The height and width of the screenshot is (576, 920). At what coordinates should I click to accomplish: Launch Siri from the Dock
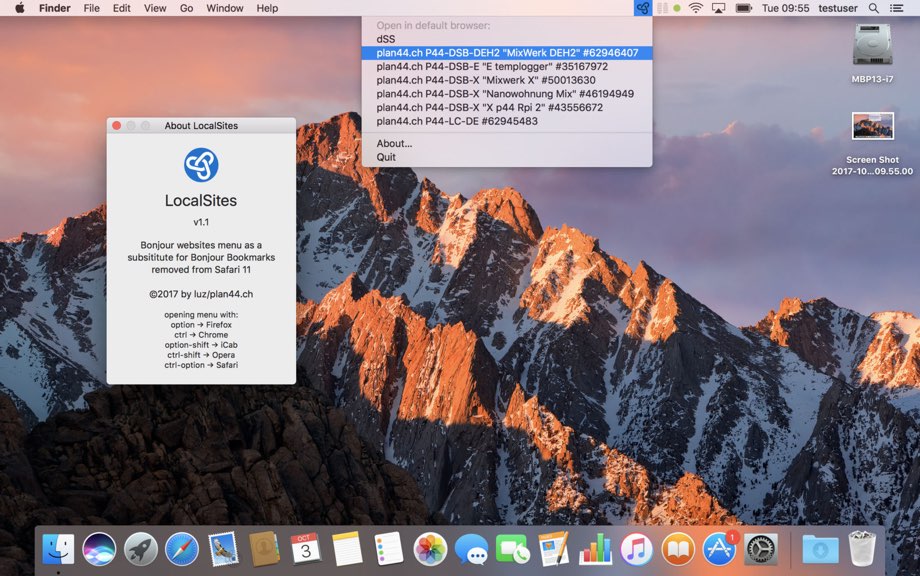[99, 549]
